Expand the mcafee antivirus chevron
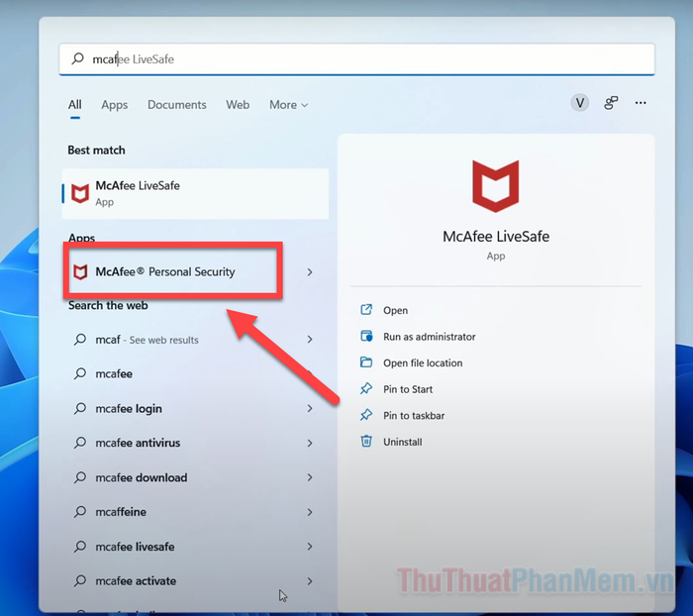Screen dimensions: 693x616 click(x=310, y=443)
